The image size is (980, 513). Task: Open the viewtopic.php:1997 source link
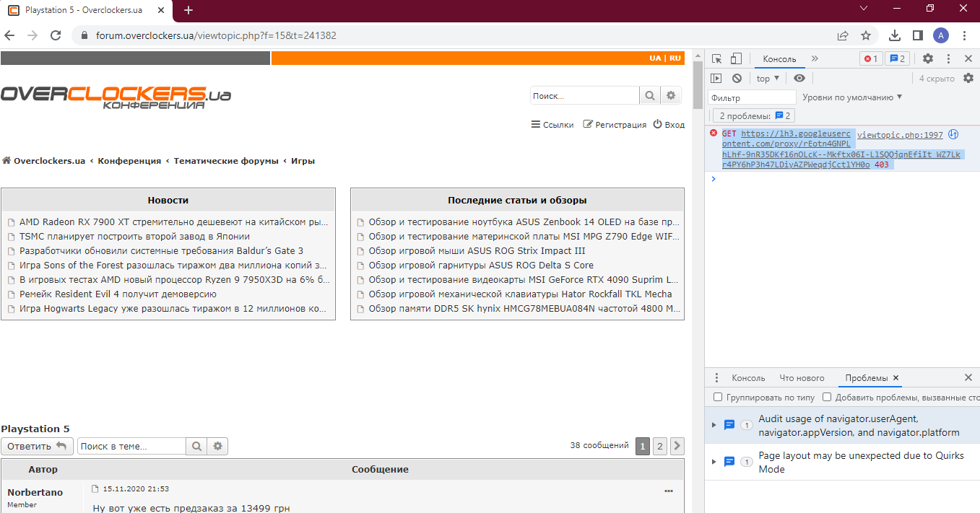[x=900, y=135]
